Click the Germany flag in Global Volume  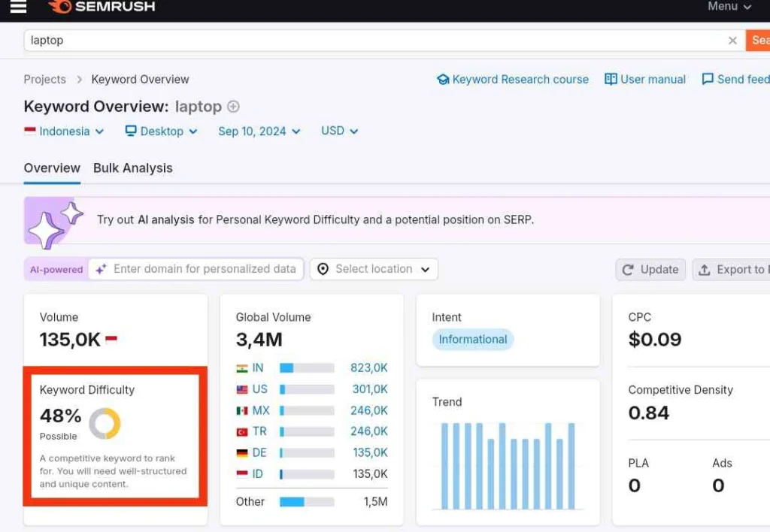click(x=241, y=453)
